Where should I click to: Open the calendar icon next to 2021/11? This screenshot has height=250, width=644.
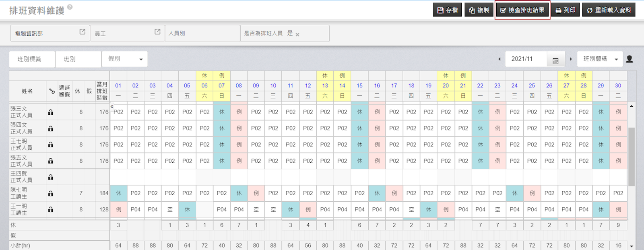tap(555, 60)
